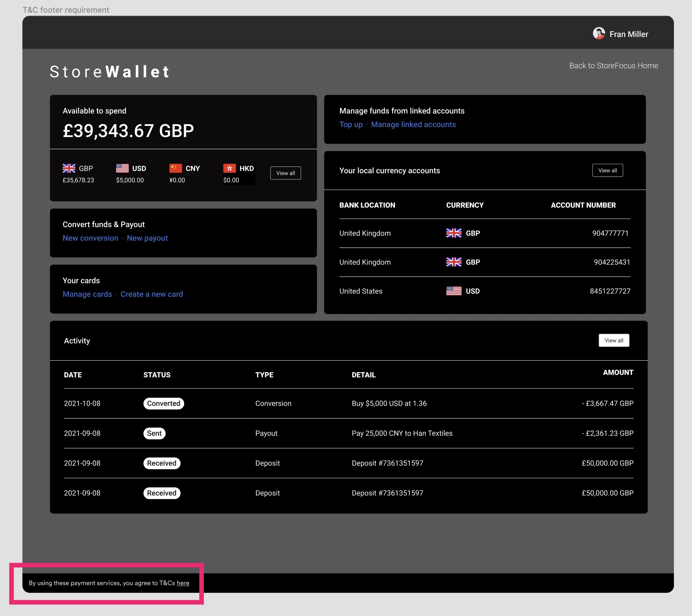Open Manage cards link
The height and width of the screenshot is (616, 692).
tap(87, 294)
